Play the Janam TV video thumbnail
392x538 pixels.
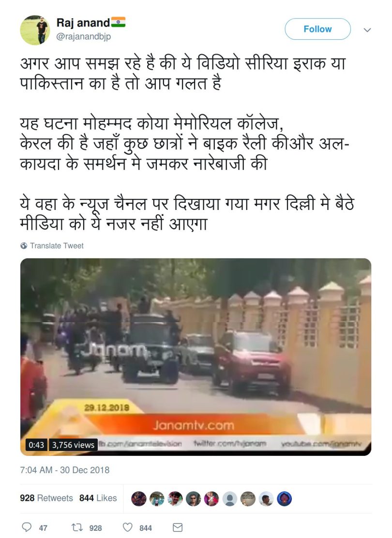[196, 357]
